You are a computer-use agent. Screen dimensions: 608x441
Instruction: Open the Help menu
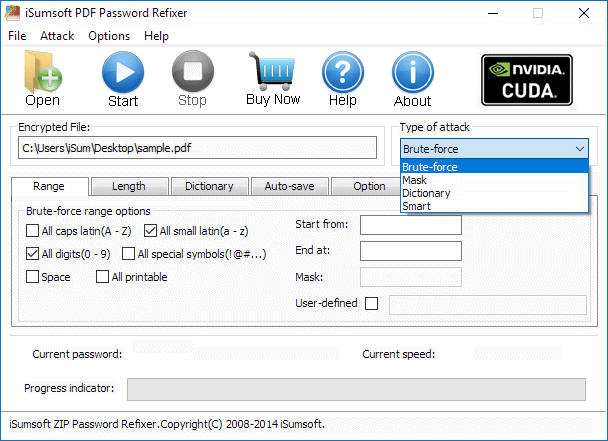pyautogui.click(x=156, y=36)
